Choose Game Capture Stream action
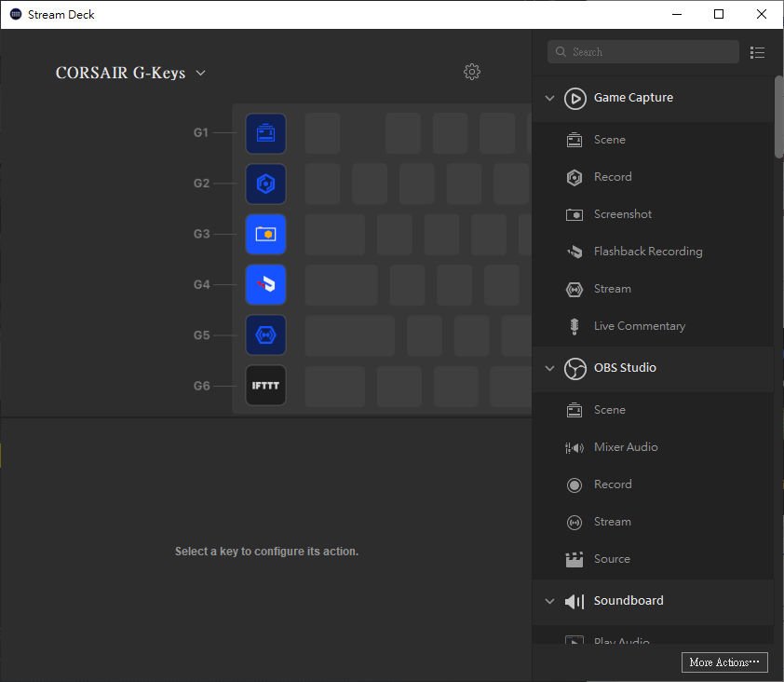Screen dimensions: 784x682 tap(653, 289)
